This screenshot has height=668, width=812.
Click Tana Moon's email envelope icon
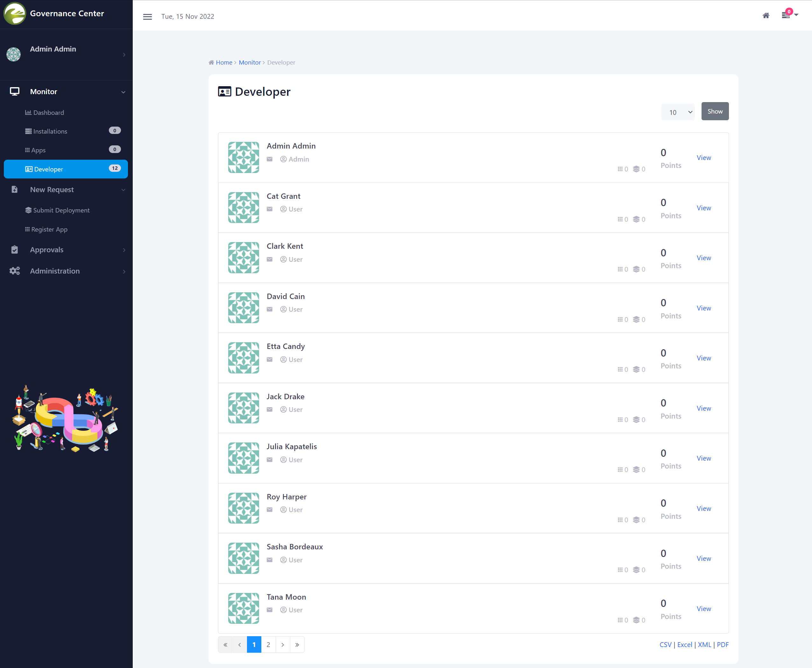(270, 610)
